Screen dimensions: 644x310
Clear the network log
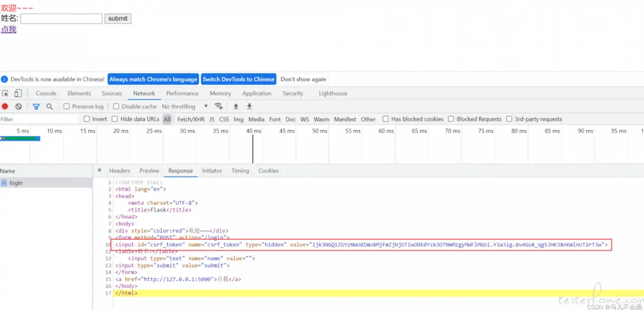point(18,107)
